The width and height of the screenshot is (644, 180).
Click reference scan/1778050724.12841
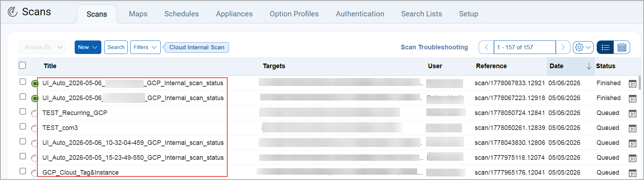pos(510,113)
